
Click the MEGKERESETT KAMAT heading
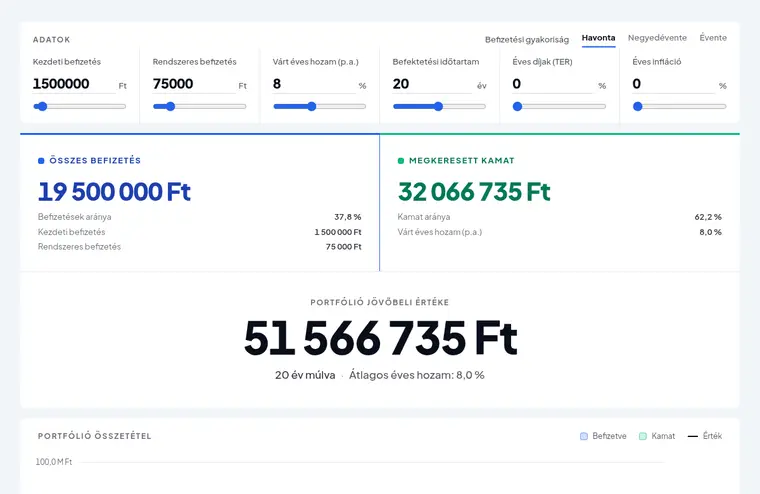pos(462,160)
